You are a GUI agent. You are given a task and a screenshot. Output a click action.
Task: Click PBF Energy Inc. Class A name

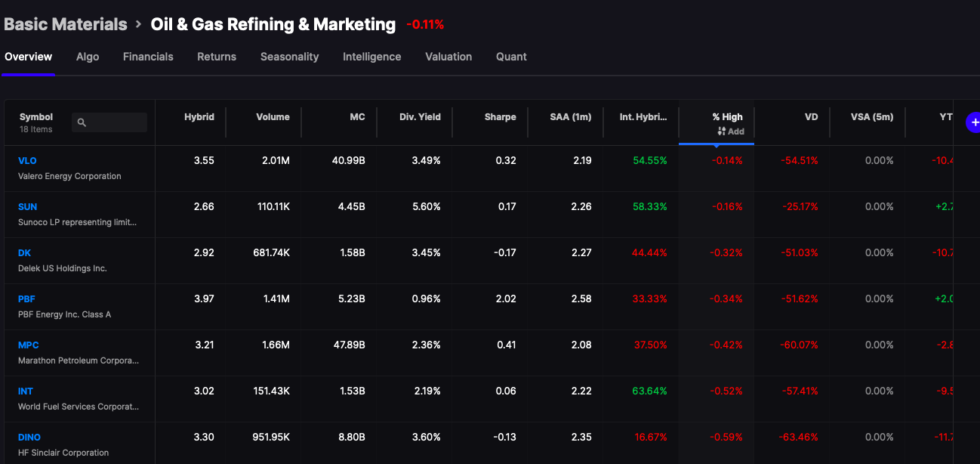coord(64,314)
